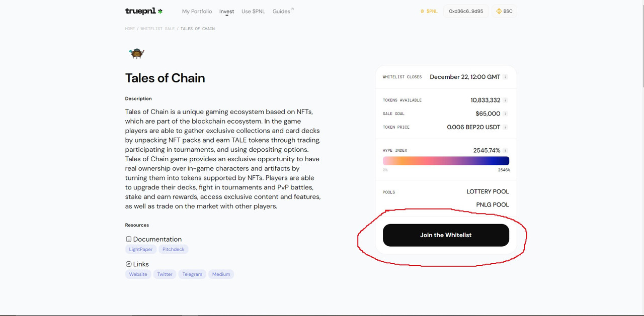
Task: Click Join the Whitelist button
Action: pyautogui.click(x=446, y=235)
